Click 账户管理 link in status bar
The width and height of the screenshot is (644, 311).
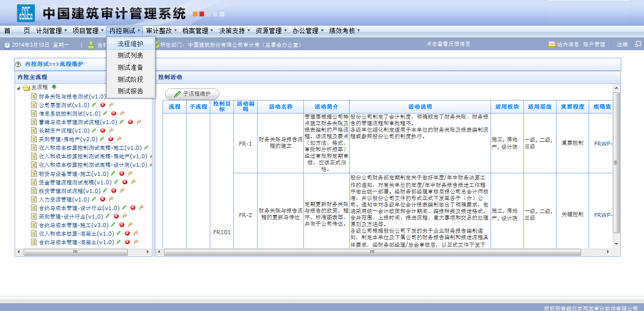tap(594, 44)
